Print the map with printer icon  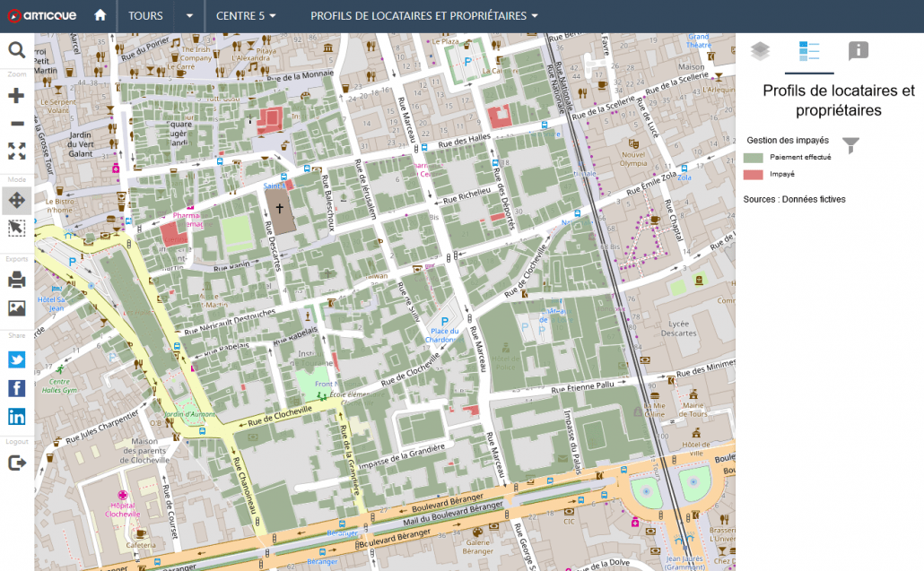click(x=16, y=280)
